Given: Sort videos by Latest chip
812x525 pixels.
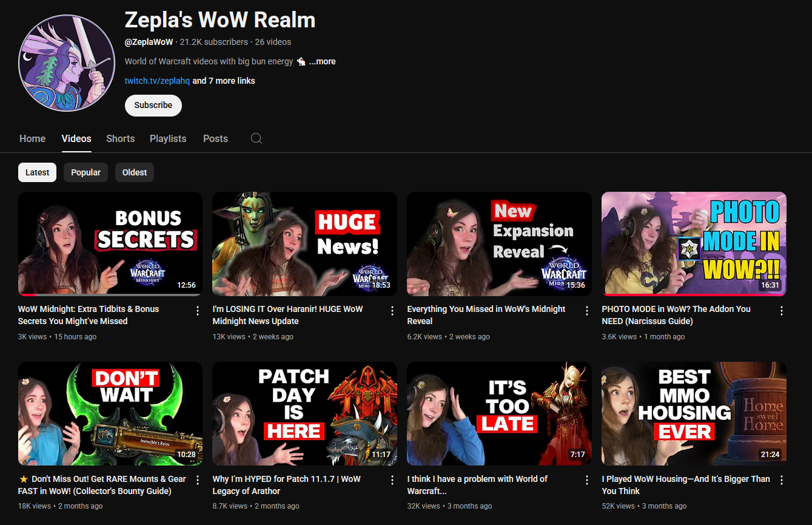Looking at the screenshot, I should coord(37,172).
